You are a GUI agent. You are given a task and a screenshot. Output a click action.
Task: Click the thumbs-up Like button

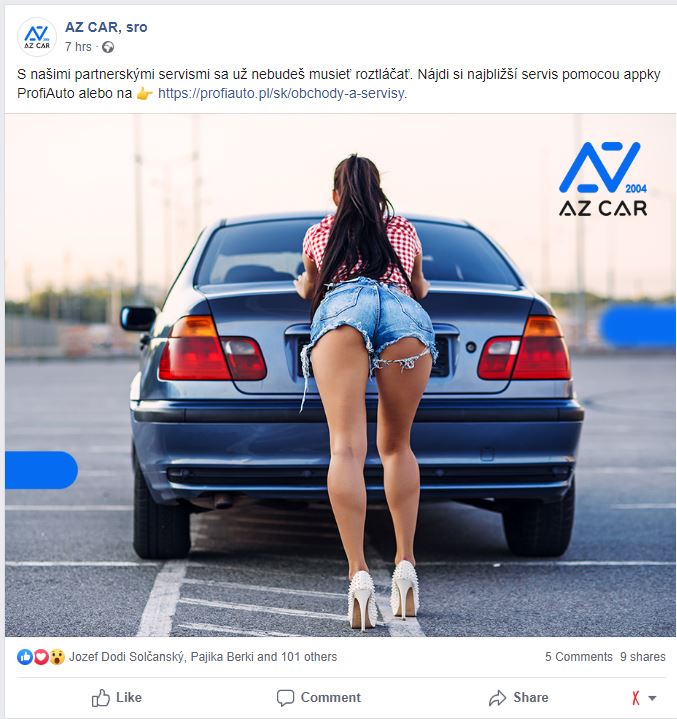point(117,698)
